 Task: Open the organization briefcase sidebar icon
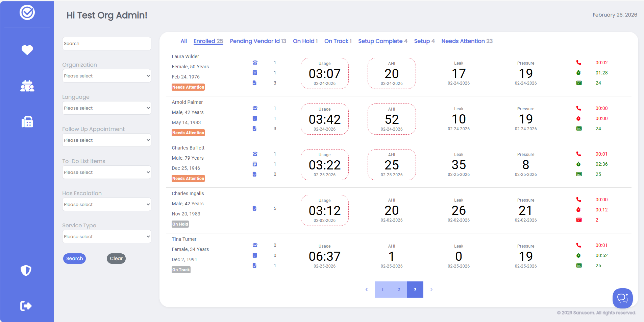click(27, 122)
